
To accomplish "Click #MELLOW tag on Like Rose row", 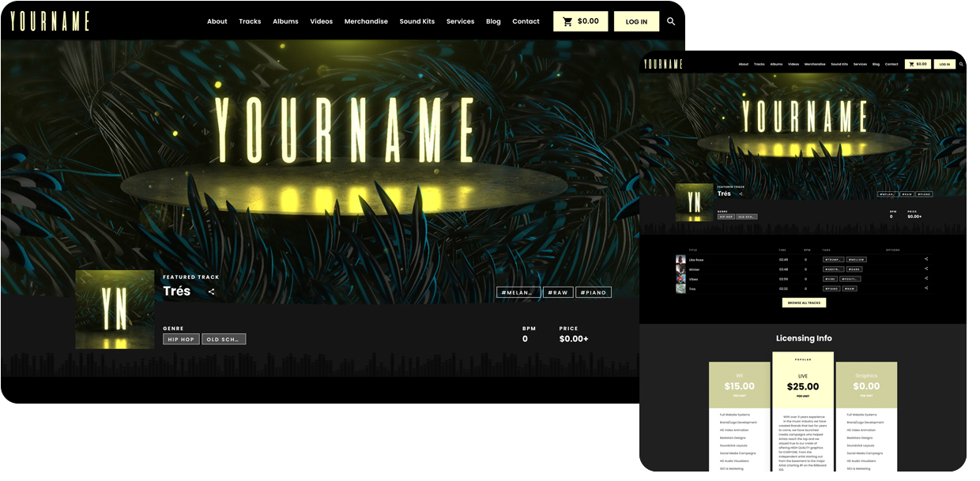I will pos(857,259).
